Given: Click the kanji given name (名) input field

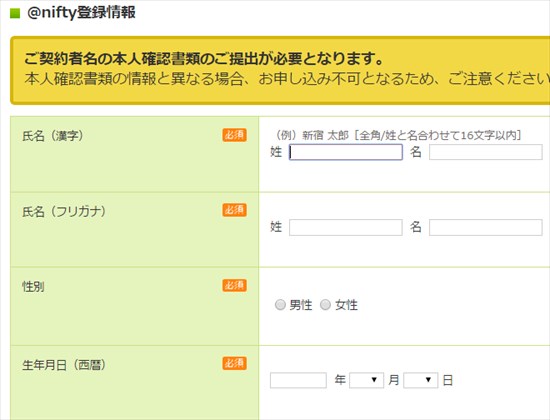Looking at the screenshot, I should pos(485,152).
